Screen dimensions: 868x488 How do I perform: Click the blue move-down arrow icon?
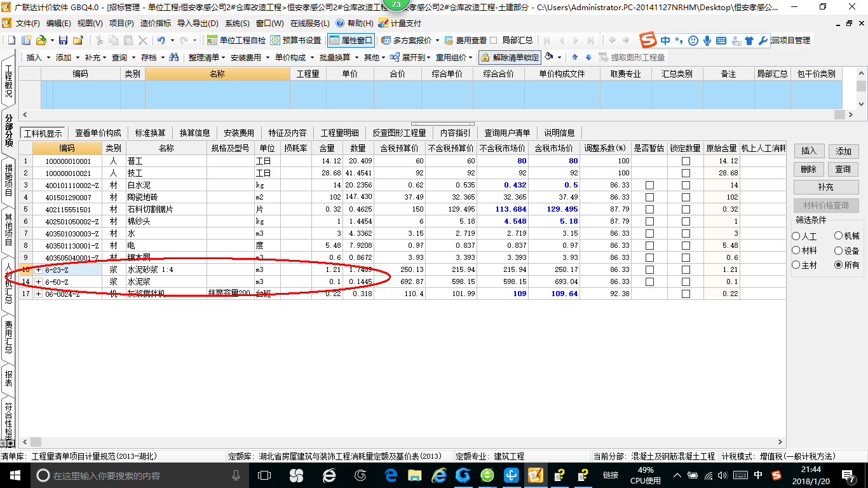588,57
